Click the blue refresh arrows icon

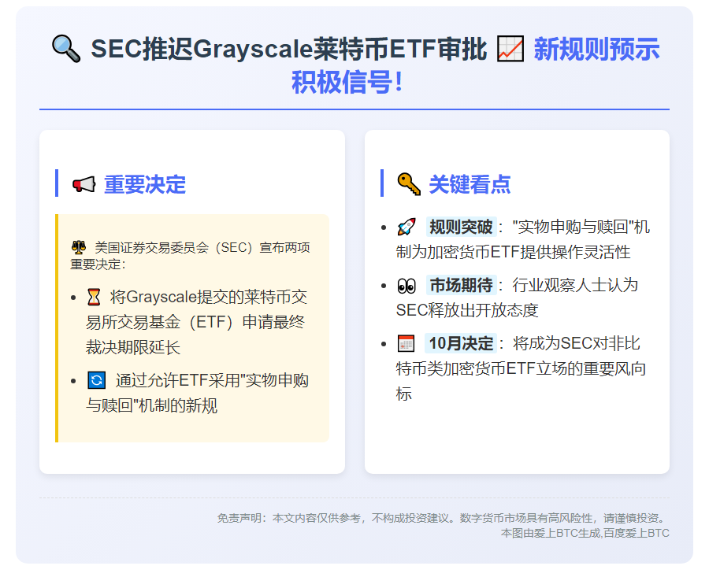[96, 380]
